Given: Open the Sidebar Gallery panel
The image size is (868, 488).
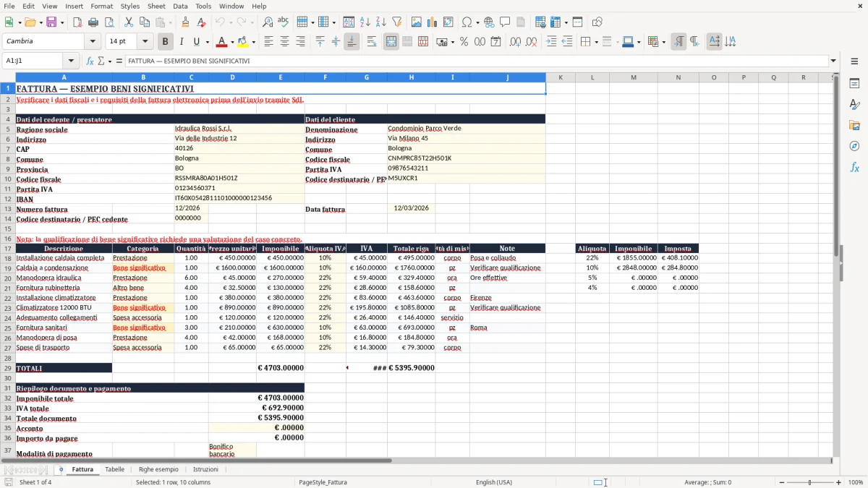Looking at the screenshot, I should (854, 125).
